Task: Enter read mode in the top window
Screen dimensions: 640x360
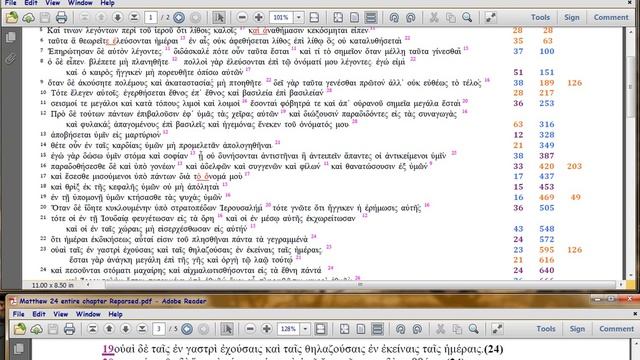Action: click(x=491, y=18)
